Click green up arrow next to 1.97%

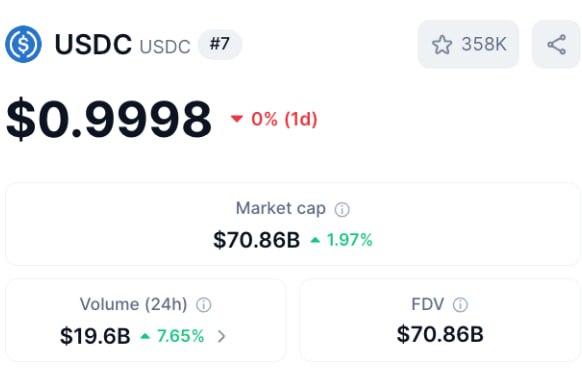point(315,240)
